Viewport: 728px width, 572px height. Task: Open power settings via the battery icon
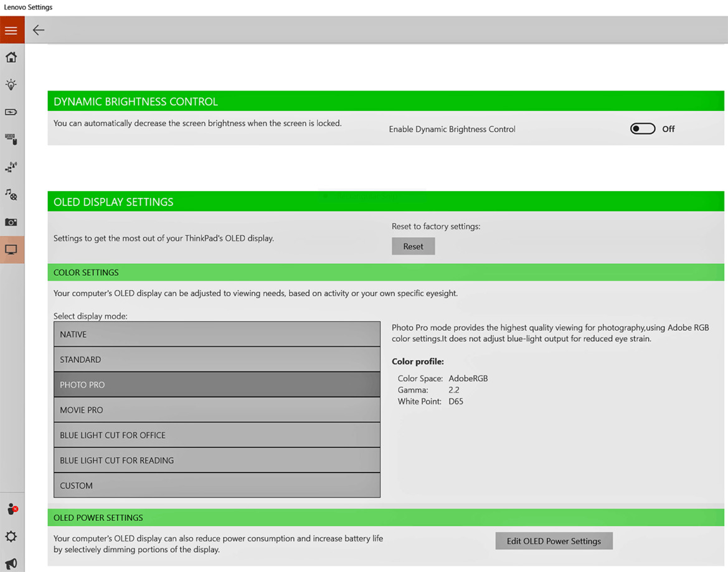11,112
